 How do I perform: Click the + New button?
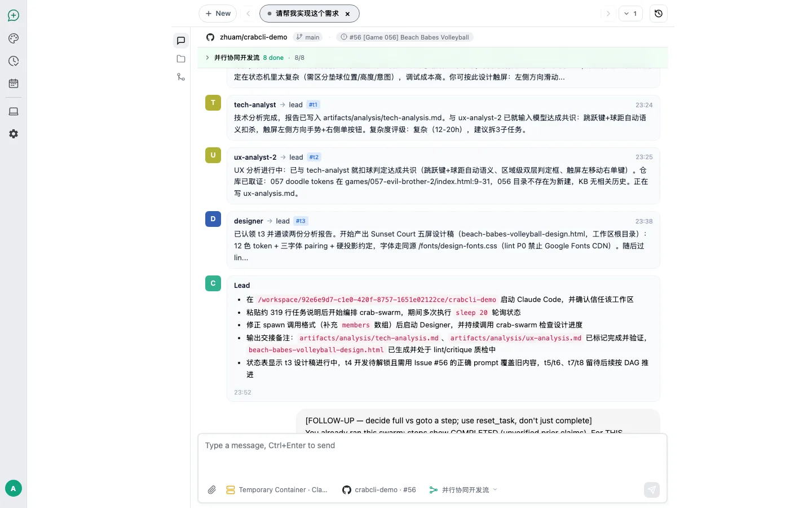[218, 14]
